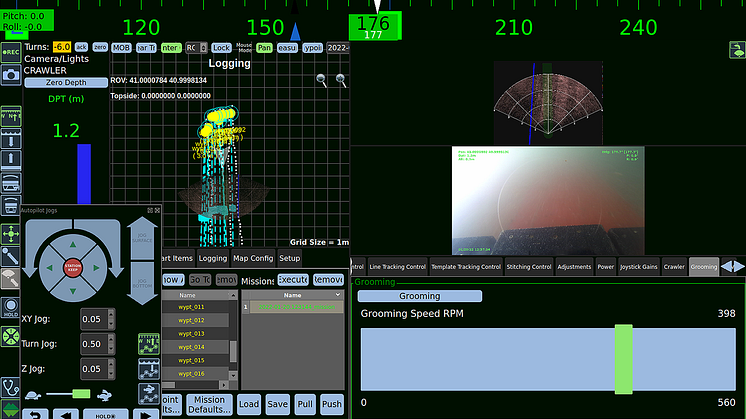This screenshot has width=746, height=419.
Task: Enable auto heading compass icon in left sidebar
Action: click(10, 116)
